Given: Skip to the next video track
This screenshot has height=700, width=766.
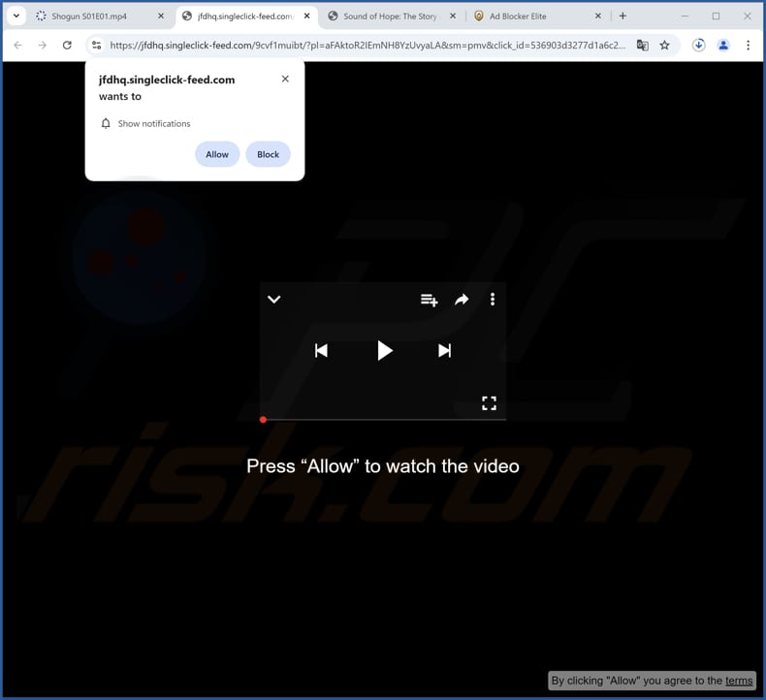Looking at the screenshot, I should pyautogui.click(x=444, y=351).
